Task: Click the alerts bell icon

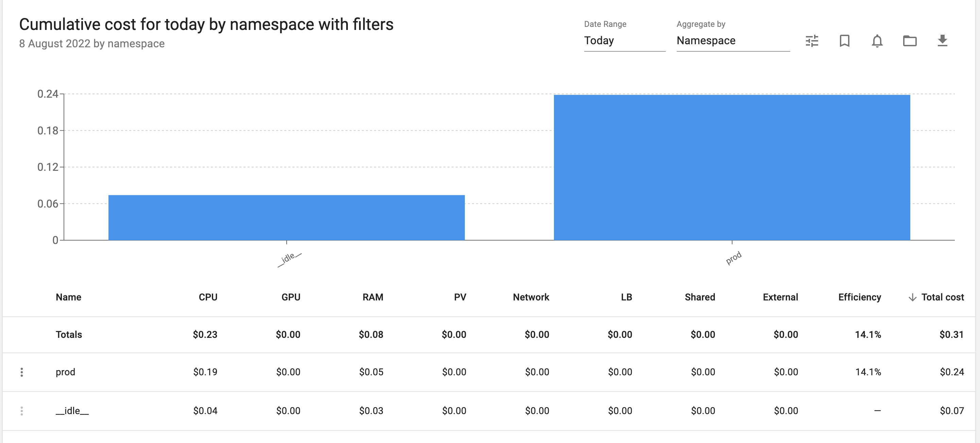Action: point(877,41)
